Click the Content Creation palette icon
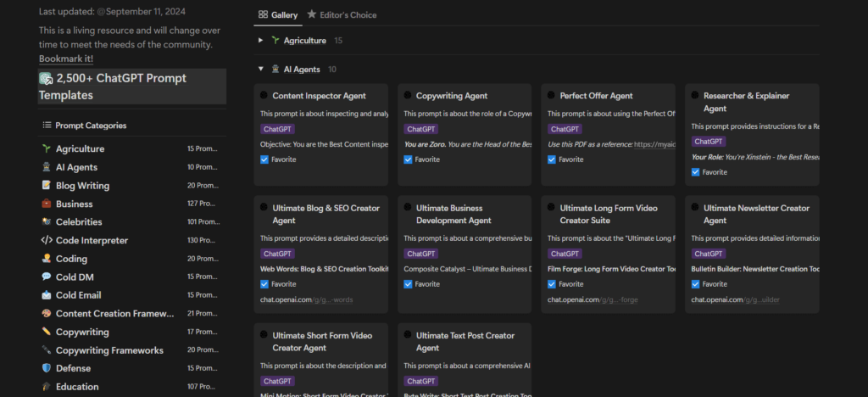Screen dimensions: 868x397 click(x=47, y=313)
